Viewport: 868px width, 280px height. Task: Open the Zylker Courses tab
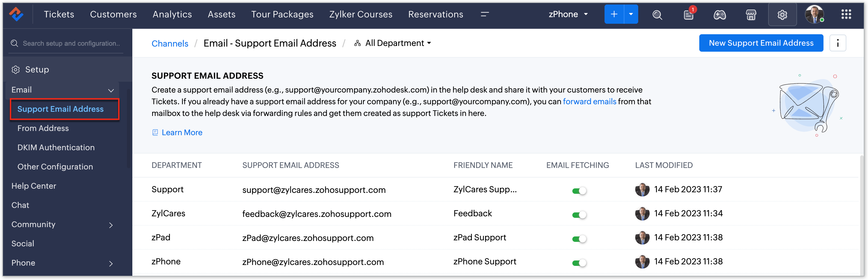click(x=361, y=14)
